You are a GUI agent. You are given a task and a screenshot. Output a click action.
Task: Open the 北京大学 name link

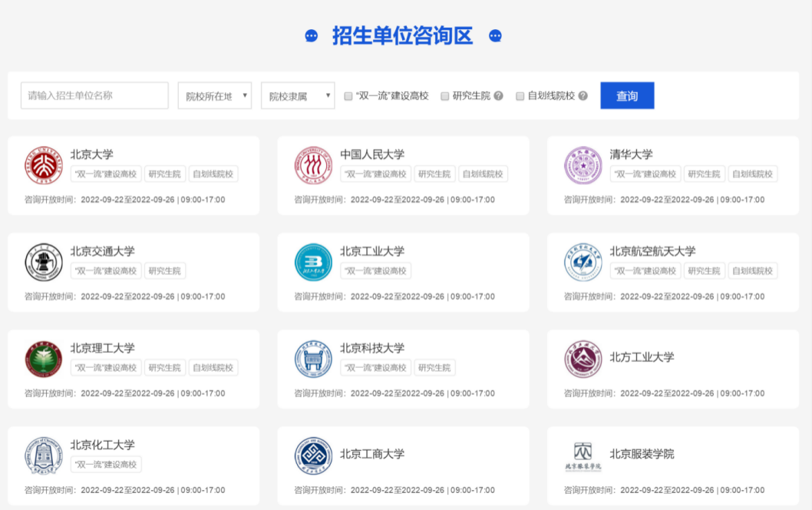pyautogui.click(x=91, y=154)
